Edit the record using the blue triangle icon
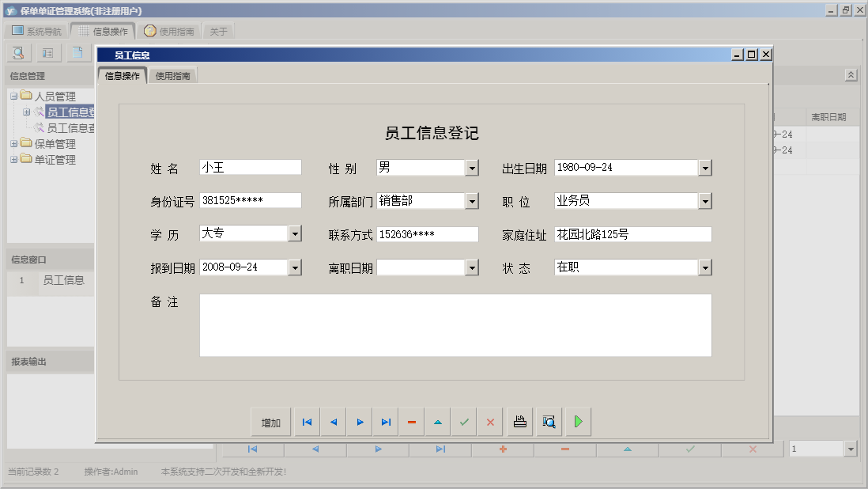Screen dimensions: 868x489 (x=437, y=422)
